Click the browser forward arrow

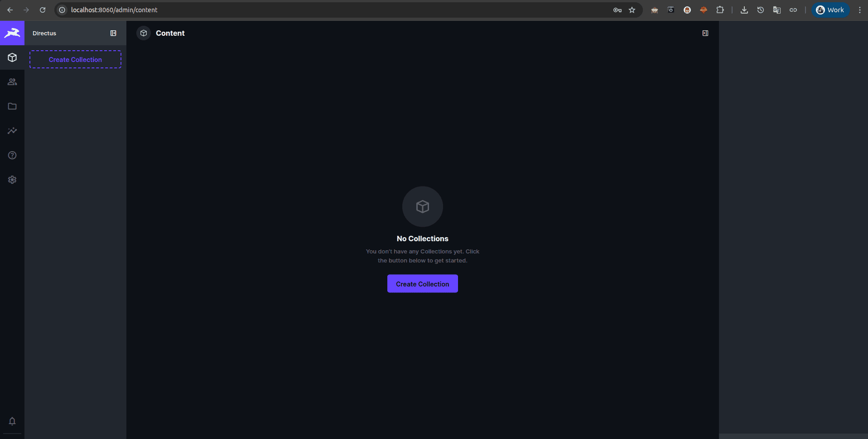coord(26,10)
